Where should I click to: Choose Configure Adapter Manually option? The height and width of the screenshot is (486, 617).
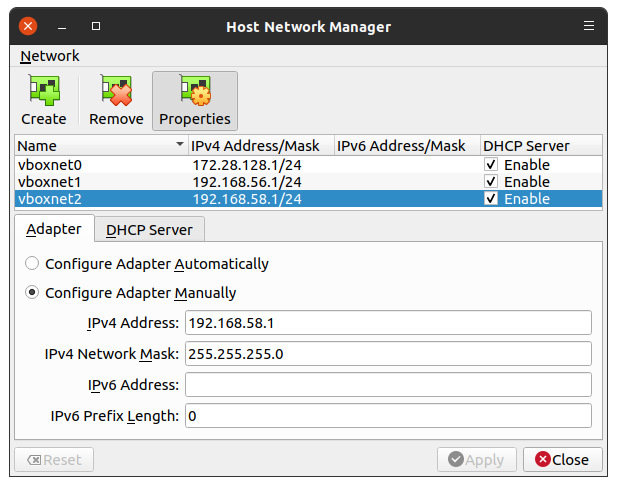click(x=33, y=293)
